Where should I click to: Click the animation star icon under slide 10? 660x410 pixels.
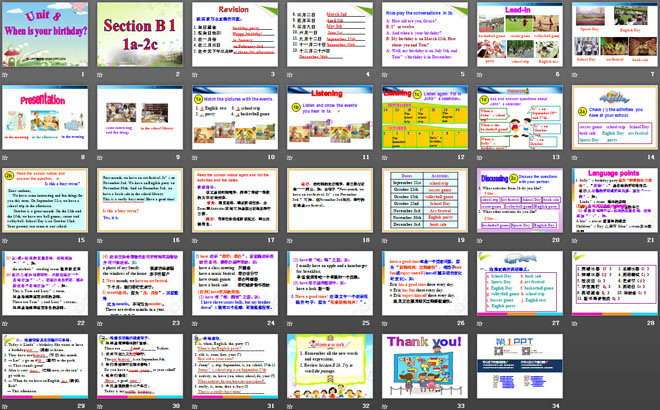pos(195,157)
